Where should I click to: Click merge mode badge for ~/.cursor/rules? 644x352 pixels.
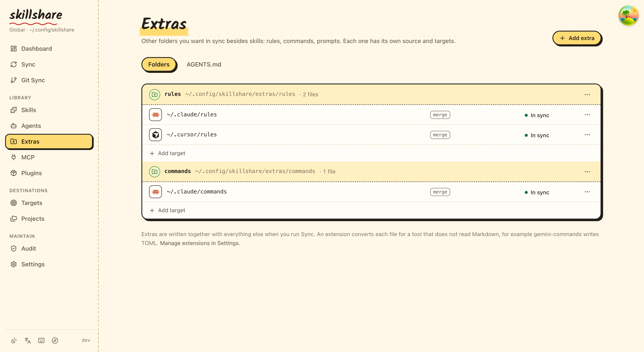coord(440,135)
